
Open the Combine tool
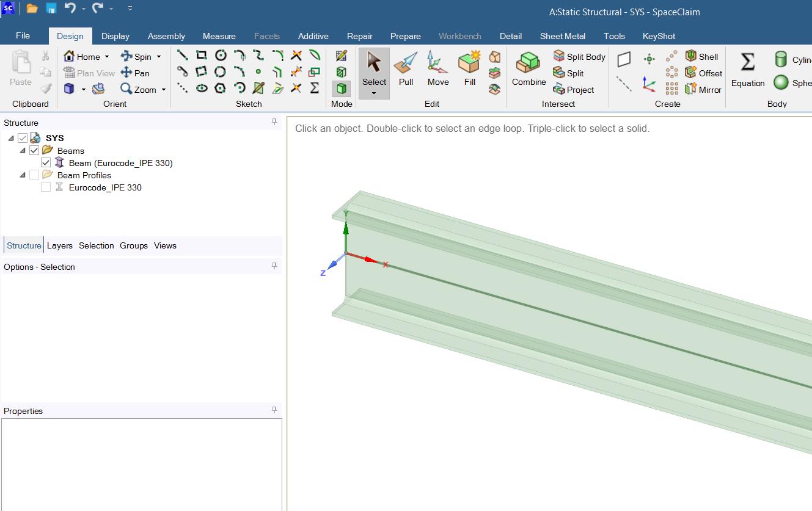click(x=529, y=69)
